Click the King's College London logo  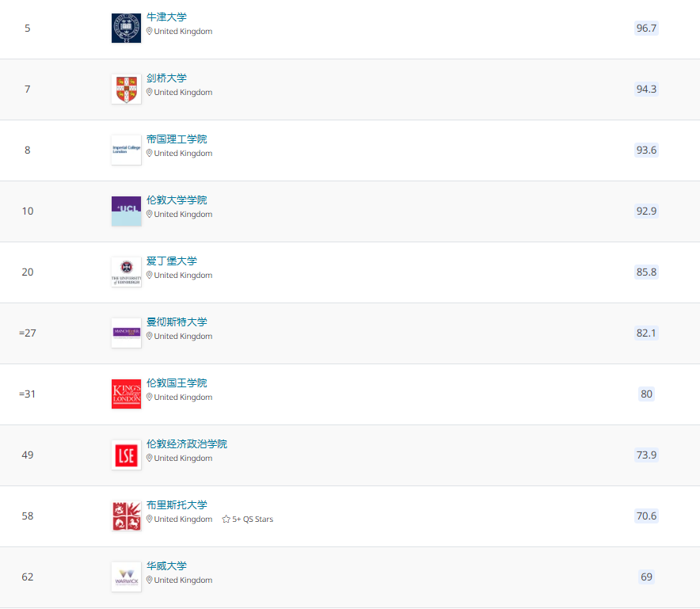pyautogui.click(x=127, y=394)
